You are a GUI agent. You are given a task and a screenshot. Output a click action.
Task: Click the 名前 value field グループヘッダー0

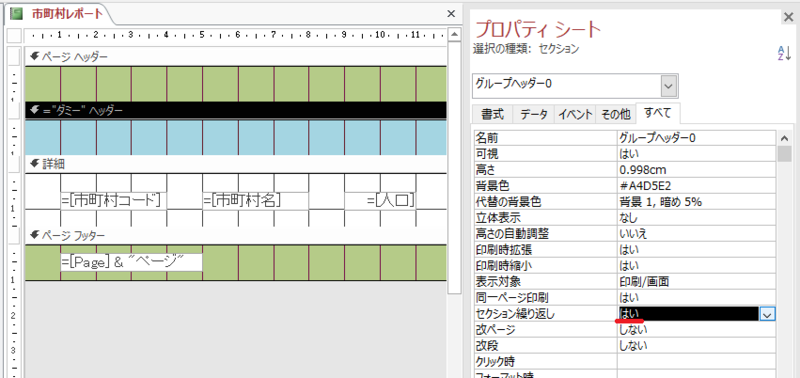(696, 138)
